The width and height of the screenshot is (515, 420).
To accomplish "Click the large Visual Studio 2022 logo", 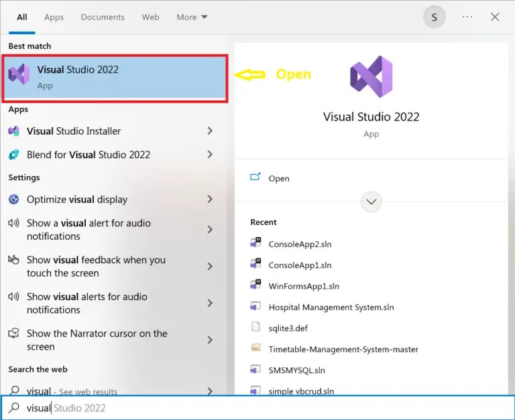I will click(x=371, y=77).
